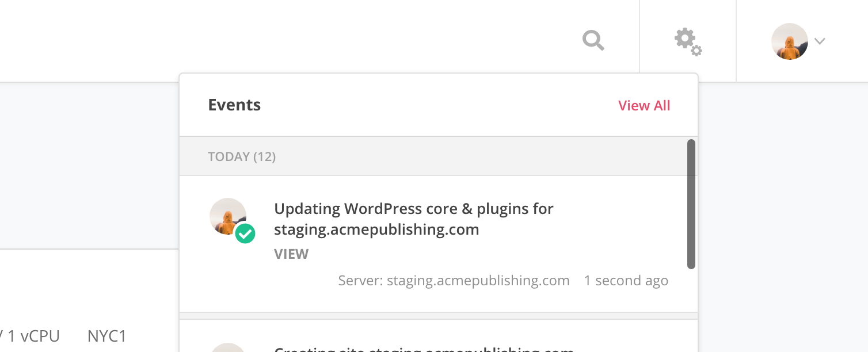
Task: Click the Server: staging.acmepublishing.com label
Action: point(454,281)
